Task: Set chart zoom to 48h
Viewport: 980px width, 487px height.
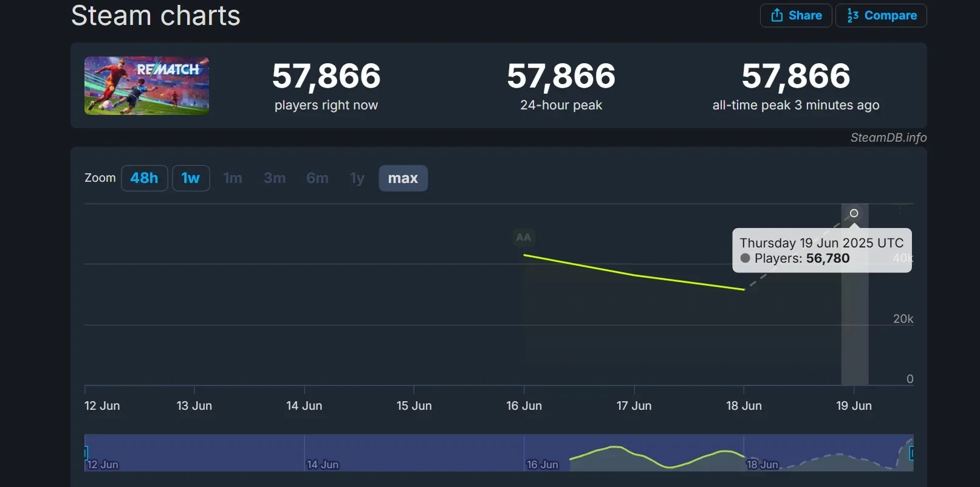Action: [x=144, y=178]
